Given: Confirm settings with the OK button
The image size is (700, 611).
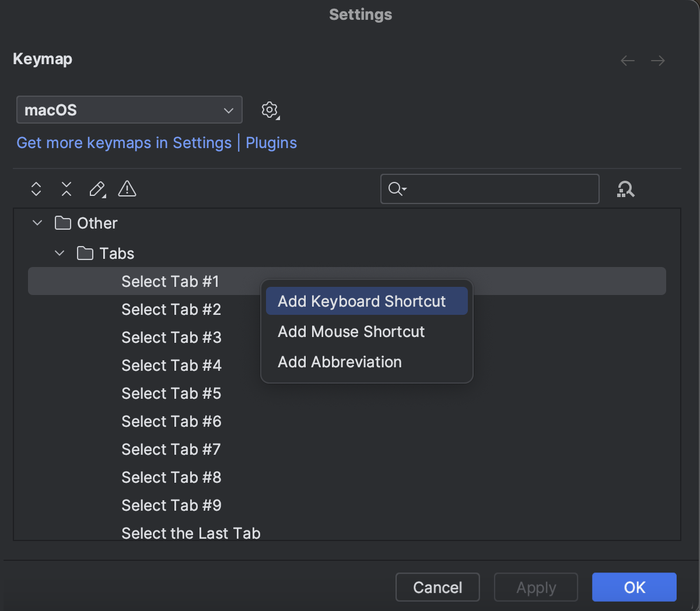Looking at the screenshot, I should (x=634, y=587).
